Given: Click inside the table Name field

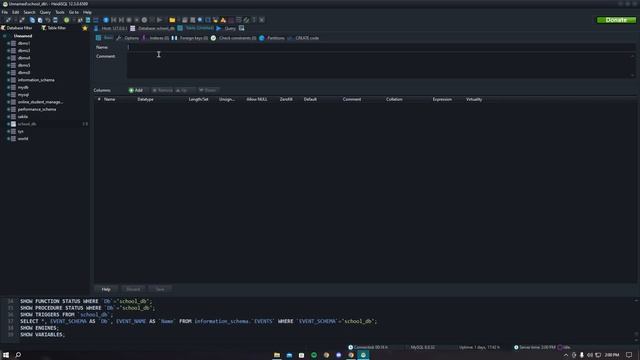Looking at the screenshot, I should click(x=381, y=47).
